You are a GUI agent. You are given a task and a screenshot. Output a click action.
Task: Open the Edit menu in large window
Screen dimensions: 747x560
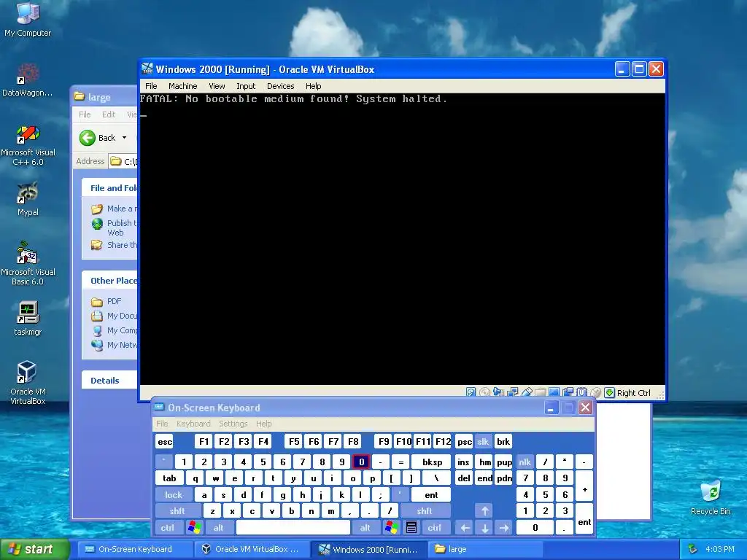(109, 114)
